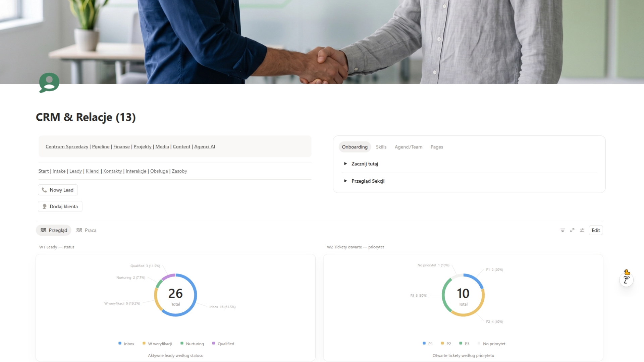Expand the Zacznij tutaj toggle
The height and width of the screenshot is (362, 644).
coord(345,164)
